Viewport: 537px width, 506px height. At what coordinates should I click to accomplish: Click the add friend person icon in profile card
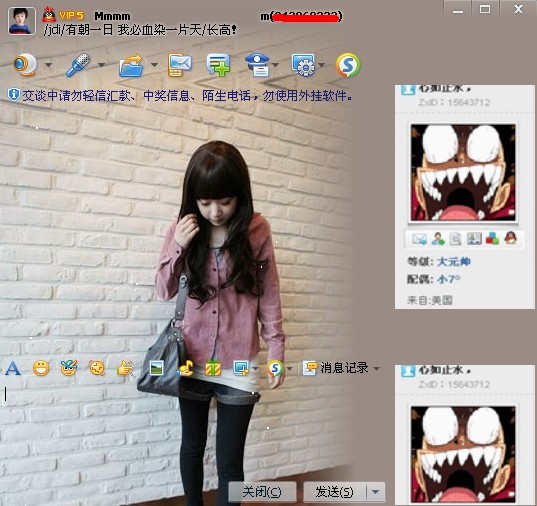coord(438,239)
